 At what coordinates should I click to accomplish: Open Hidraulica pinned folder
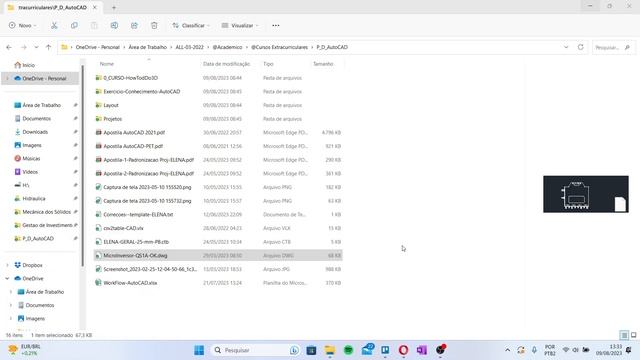(34, 198)
